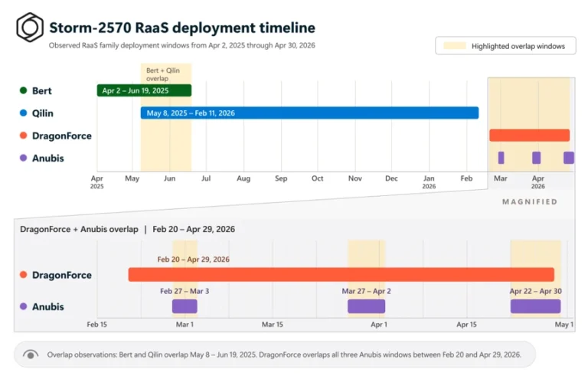Click the "Storm-2570 RaaS deployment timeline" title
This screenshot has width=588, height=379.
[182, 28]
